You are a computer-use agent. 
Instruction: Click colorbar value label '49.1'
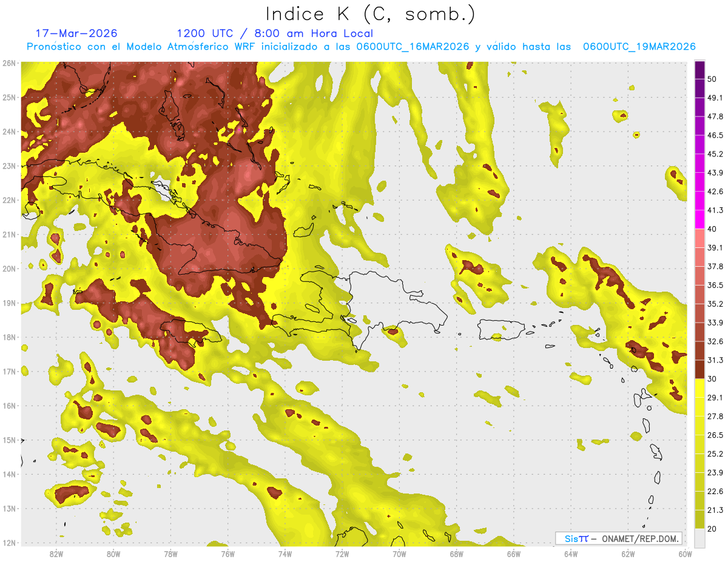coord(715,98)
